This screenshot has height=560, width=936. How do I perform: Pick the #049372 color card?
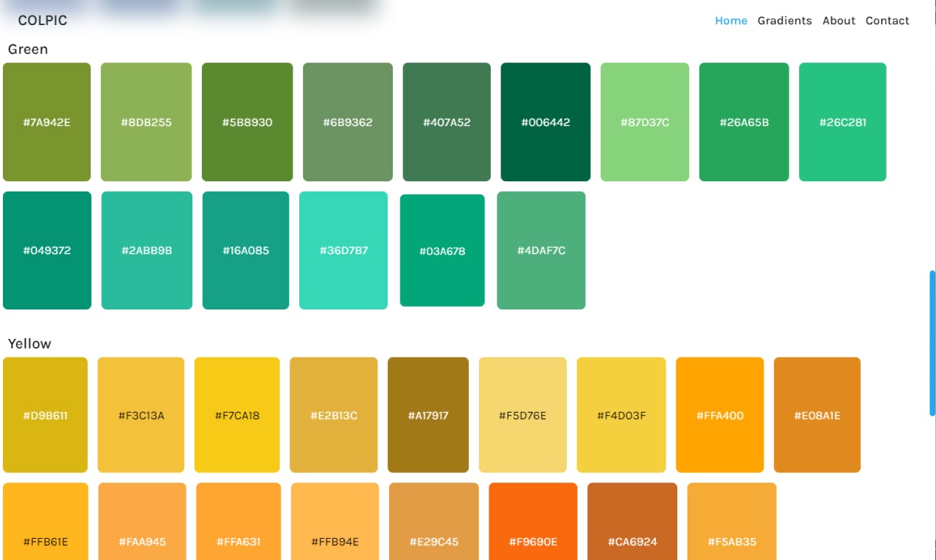pyautogui.click(x=47, y=251)
